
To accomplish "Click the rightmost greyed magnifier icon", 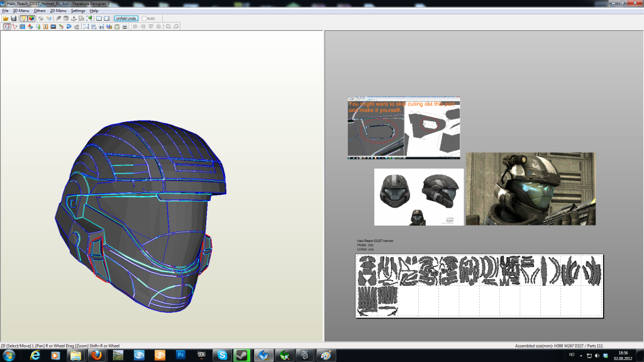I will (176, 26).
